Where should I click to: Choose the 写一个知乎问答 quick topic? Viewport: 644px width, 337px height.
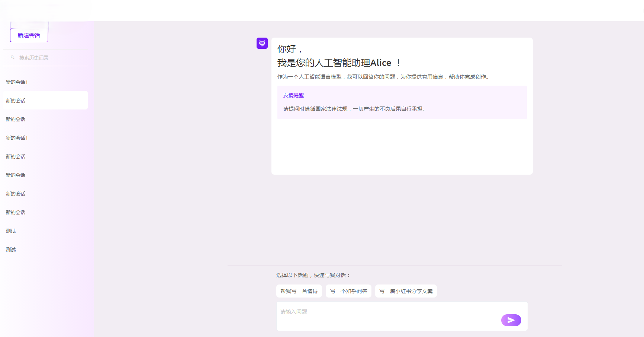348,291
